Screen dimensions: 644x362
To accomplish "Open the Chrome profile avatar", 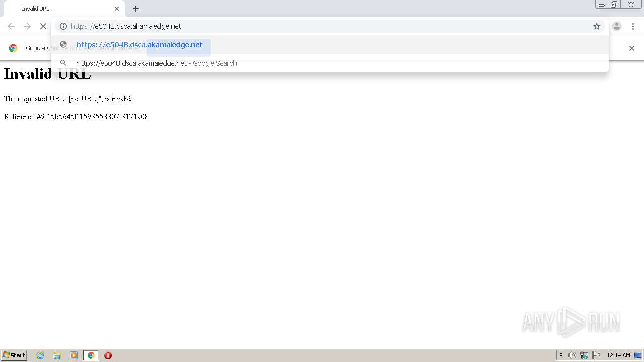I will pyautogui.click(x=617, y=26).
